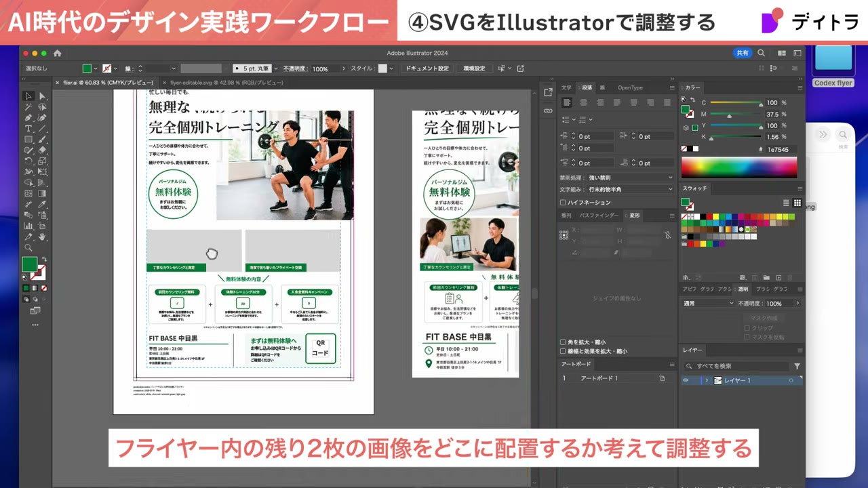The width and height of the screenshot is (868, 488).
Task: Click the マスク作成 button
Action: 764,319
